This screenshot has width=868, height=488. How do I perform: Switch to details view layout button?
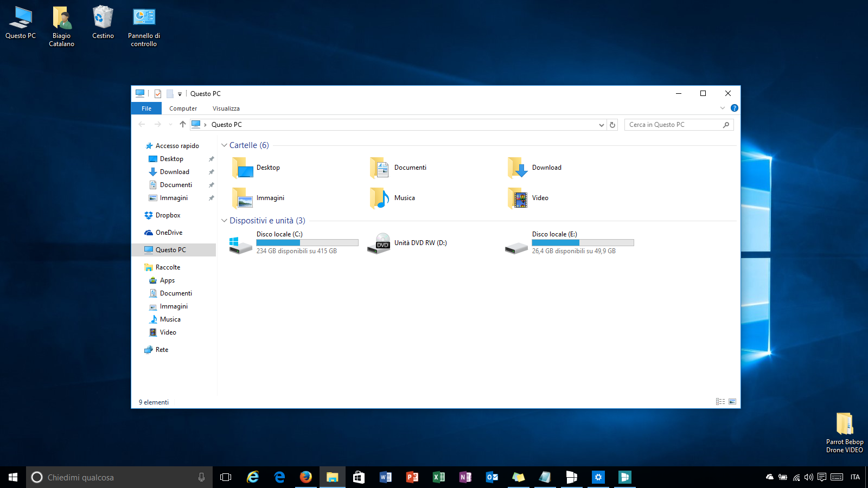(720, 402)
